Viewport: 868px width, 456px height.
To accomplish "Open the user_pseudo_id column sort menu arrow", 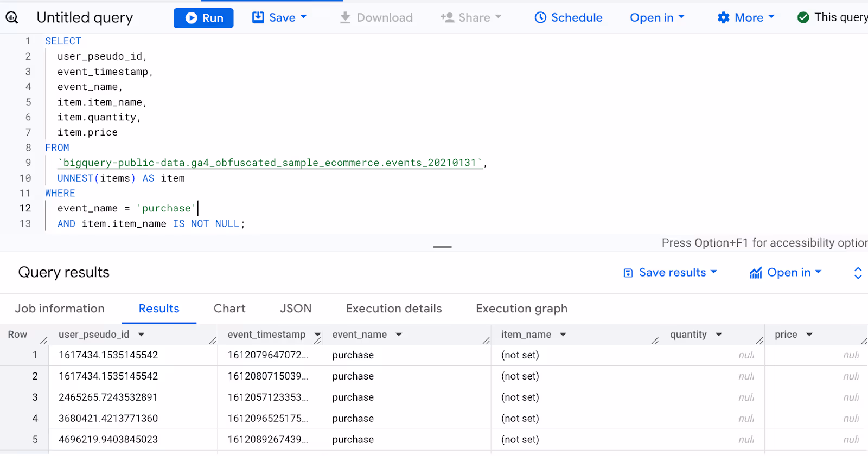I will (141, 335).
